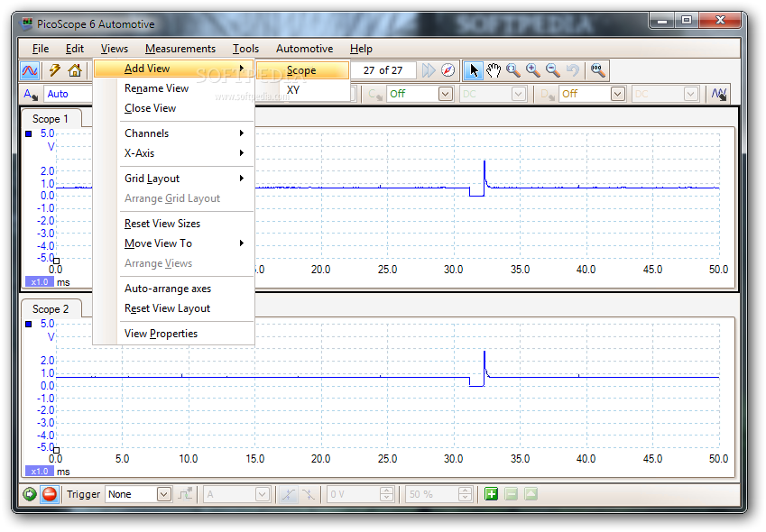Toggle falling edge trigger icon
The width and height of the screenshot is (766, 532).
point(309,494)
